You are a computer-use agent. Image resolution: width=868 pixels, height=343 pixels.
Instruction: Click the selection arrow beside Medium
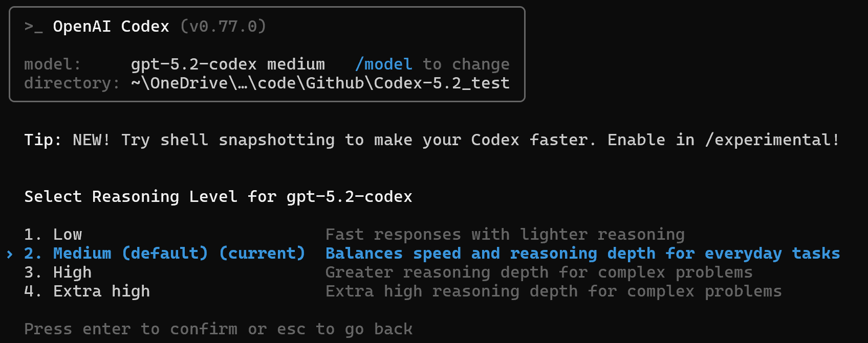pyautogui.click(x=10, y=254)
